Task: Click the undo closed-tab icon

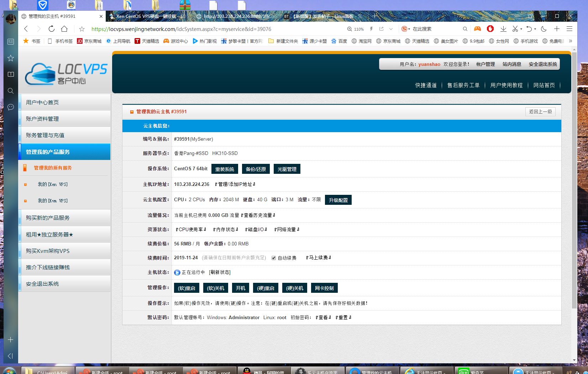Action: point(529,29)
